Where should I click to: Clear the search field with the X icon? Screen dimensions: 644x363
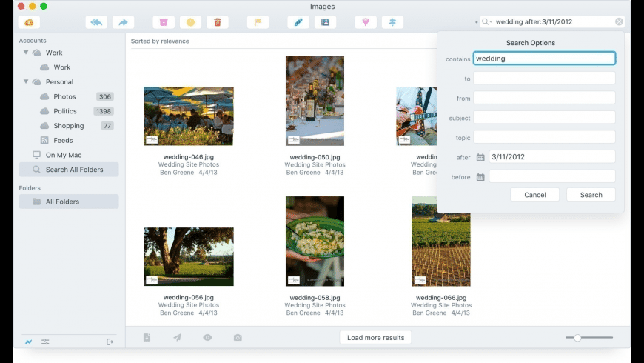pyautogui.click(x=619, y=21)
